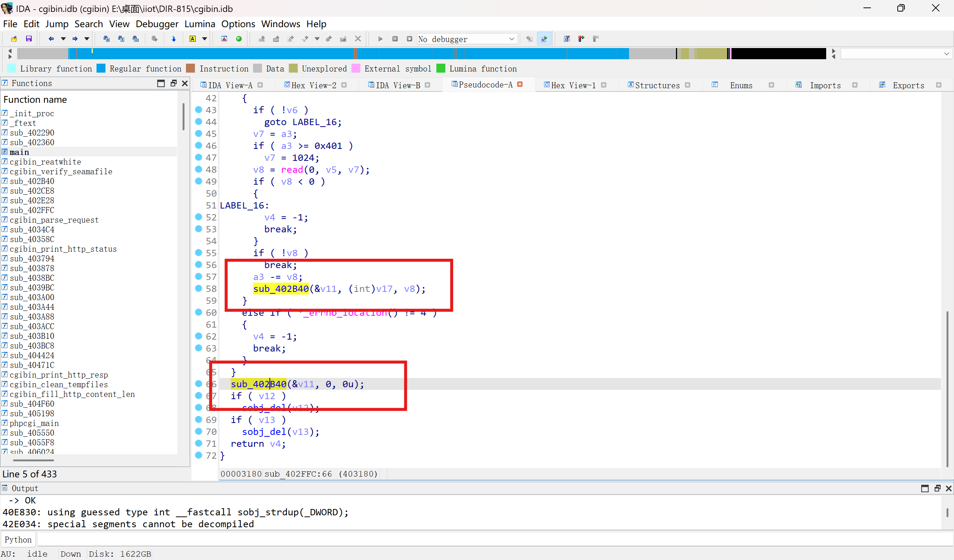Terminate process with the stop button

click(x=409, y=39)
